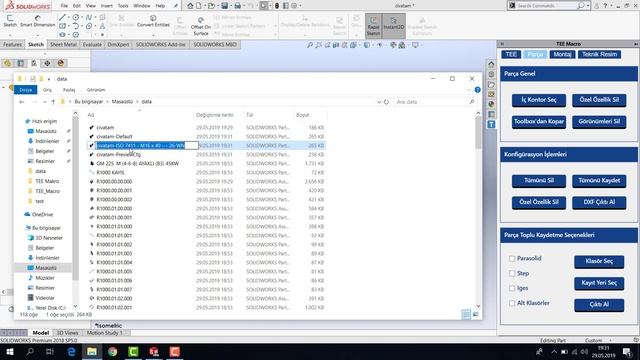
Task: Open the Design Library task pane icon
Action: (x=491, y=74)
